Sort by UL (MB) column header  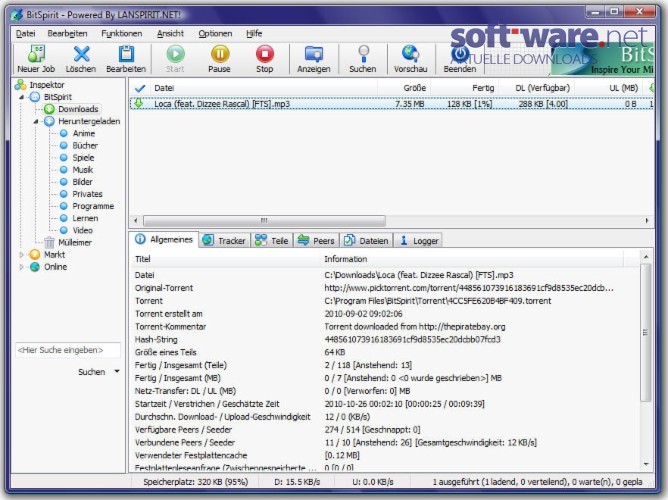pyautogui.click(x=610, y=88)
